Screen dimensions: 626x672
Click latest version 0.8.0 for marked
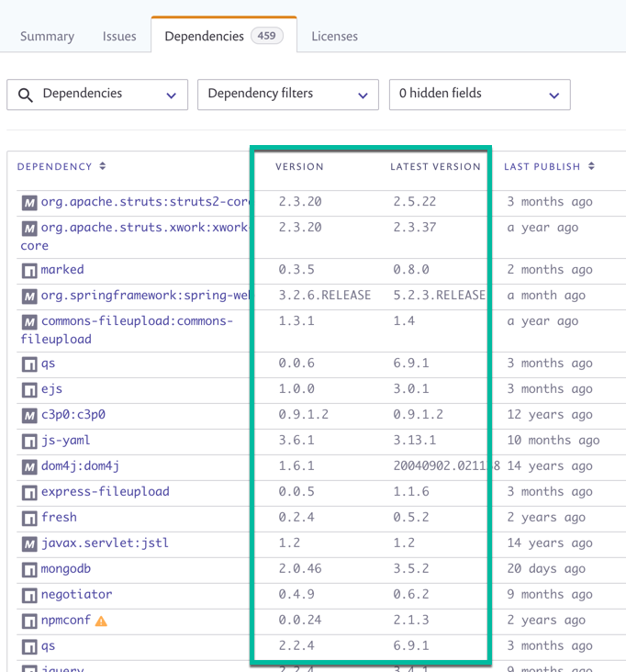pyautogui.click(x=411, y=270)
